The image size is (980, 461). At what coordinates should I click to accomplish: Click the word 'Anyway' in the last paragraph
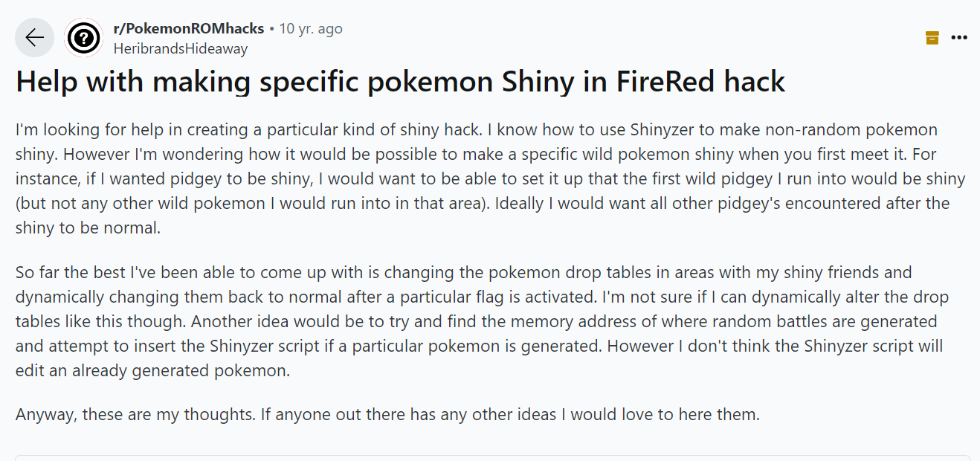click(45, 414)
